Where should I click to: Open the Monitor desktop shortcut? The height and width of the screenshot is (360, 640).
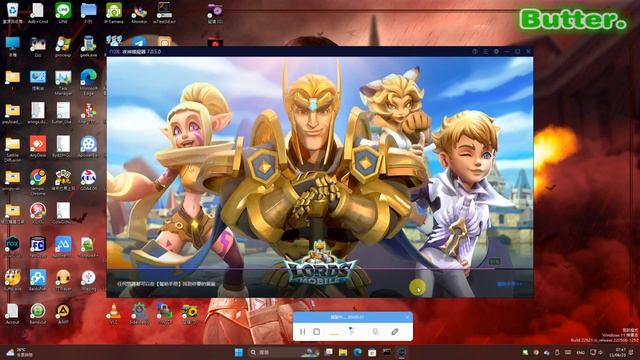[139, 13]
